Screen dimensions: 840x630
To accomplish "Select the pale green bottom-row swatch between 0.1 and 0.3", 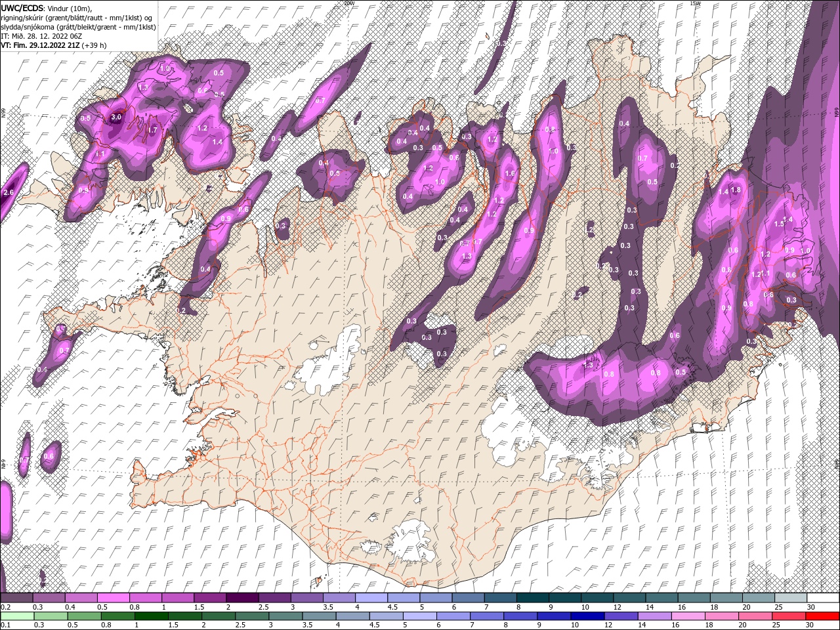I will pos(16,616).
